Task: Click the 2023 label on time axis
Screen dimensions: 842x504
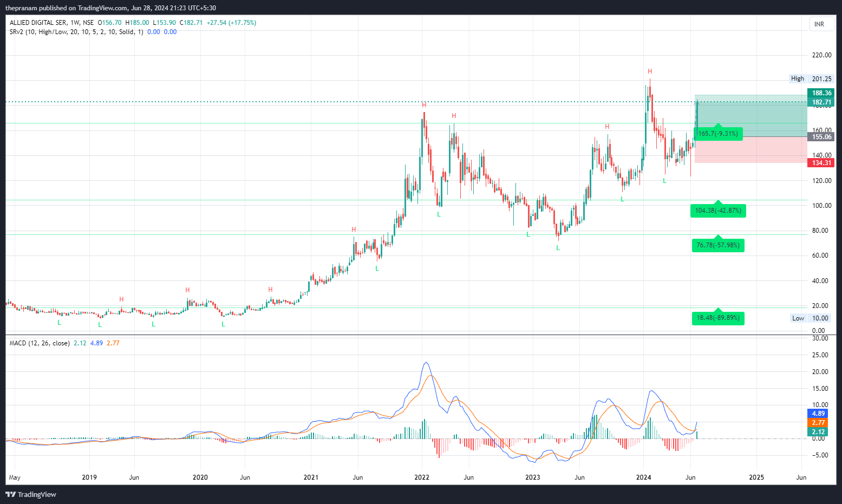Action: [x=533, y=477]
